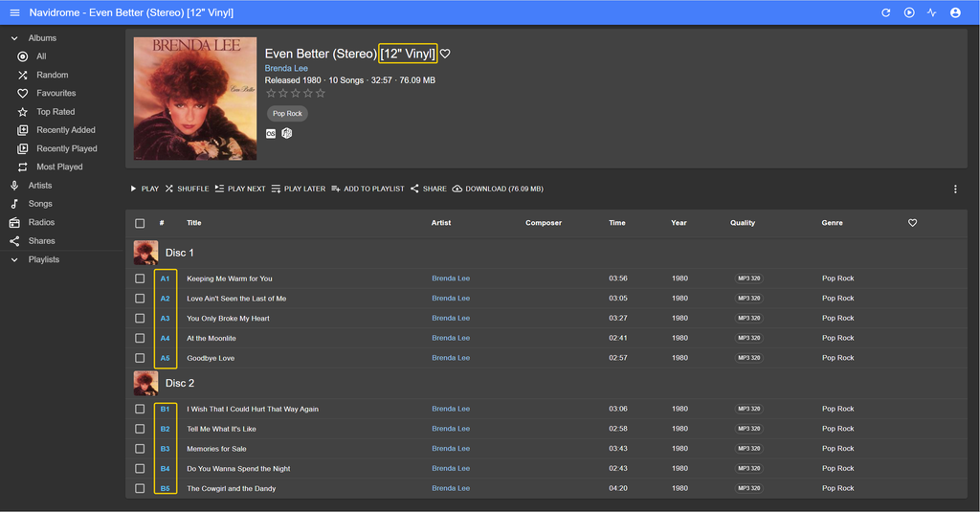Check the box for Keeping Me Warm for You
980x512 pixels.
(140, 278)
